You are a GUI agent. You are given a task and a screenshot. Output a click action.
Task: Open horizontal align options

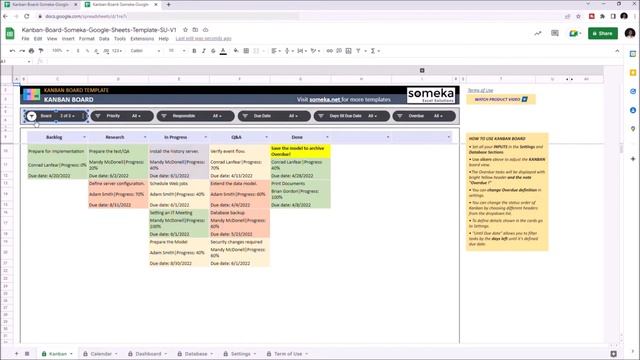pyautogui.click(x=276, y=51)
